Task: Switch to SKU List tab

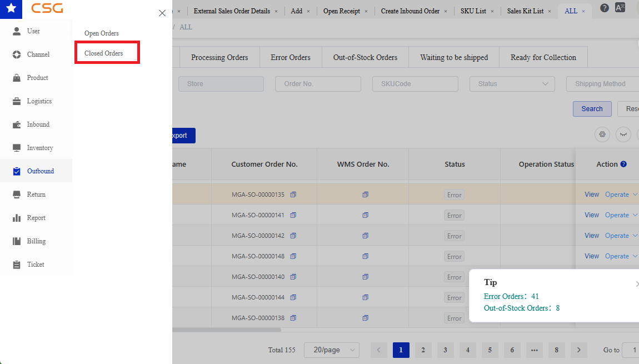Action: point(473,11)
